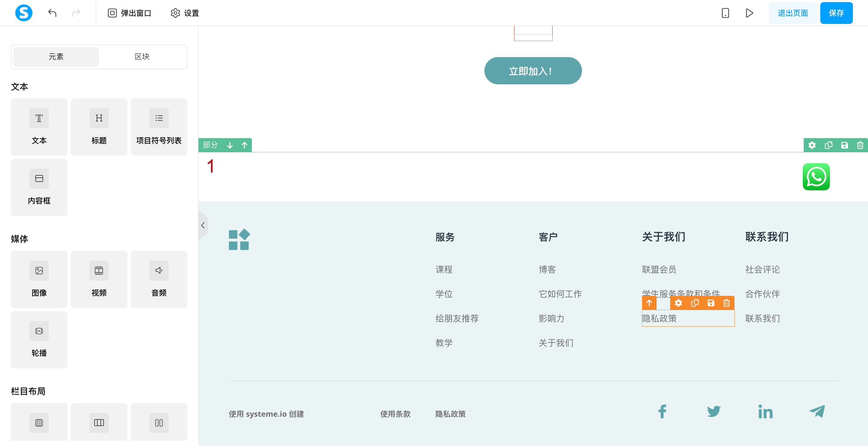This screenshot has height=446, width=868.
Task: Choose the 音频 audio element
Action: pos(159,279)
